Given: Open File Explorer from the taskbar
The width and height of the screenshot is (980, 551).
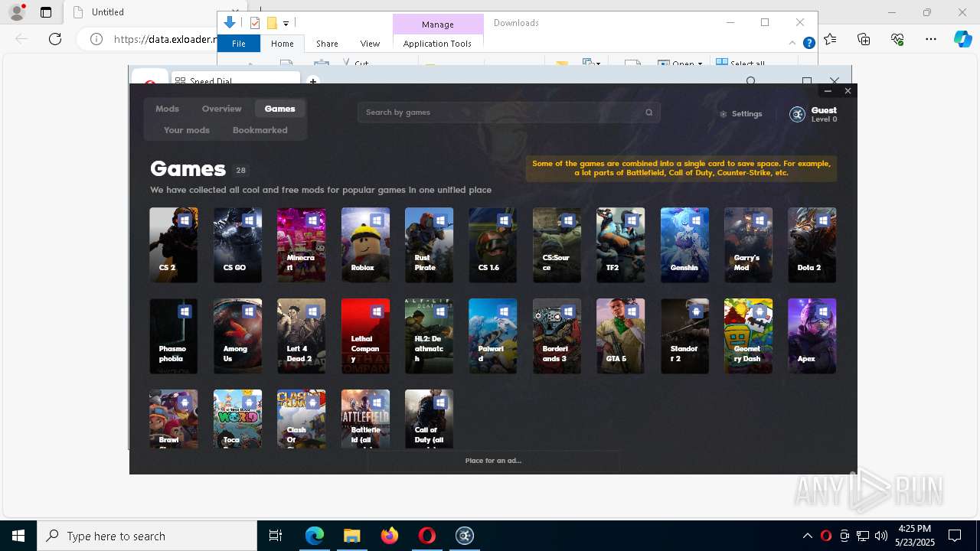Looking at the screenshot, I should tap(352, 536).
